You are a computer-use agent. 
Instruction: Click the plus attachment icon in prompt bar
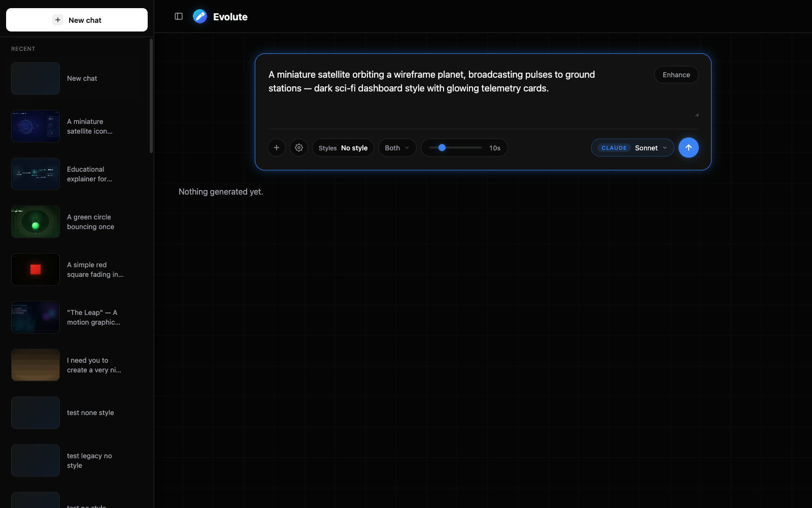pyautogui.click(x=277, y=148)
